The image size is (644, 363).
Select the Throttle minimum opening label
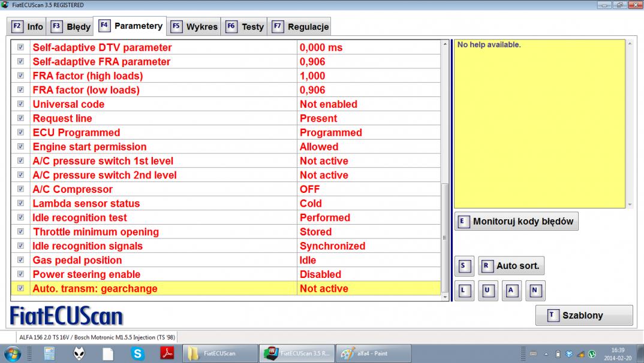[96, 232]
